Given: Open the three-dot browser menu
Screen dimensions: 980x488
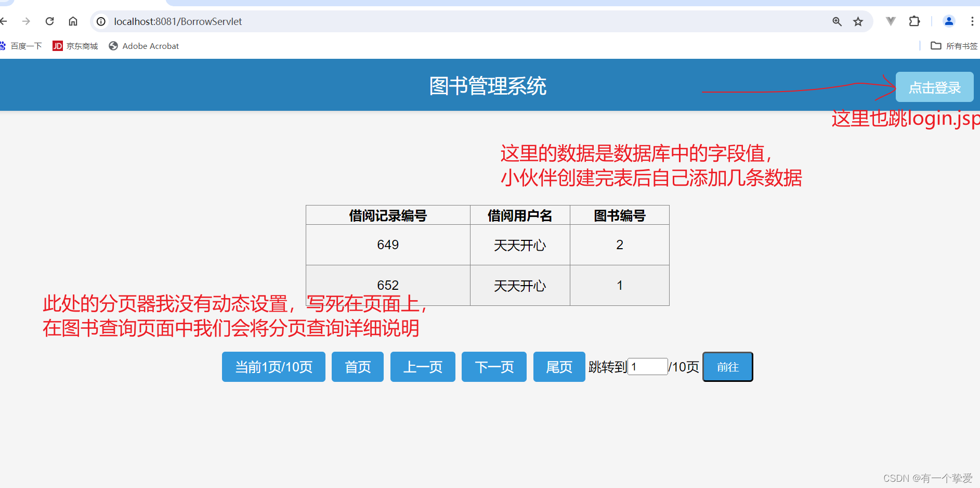Looking at the screenshot, I should click(x=973, y=21).
